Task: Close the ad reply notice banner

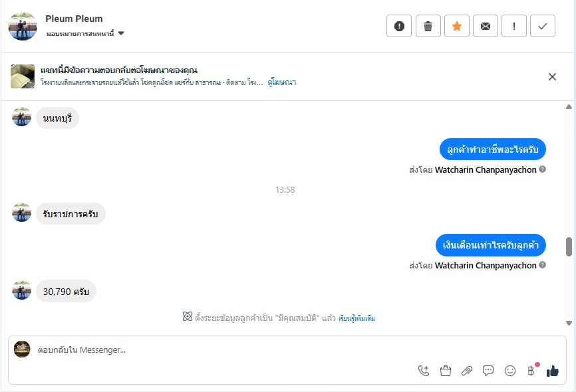Action: [x=552, y=76]
